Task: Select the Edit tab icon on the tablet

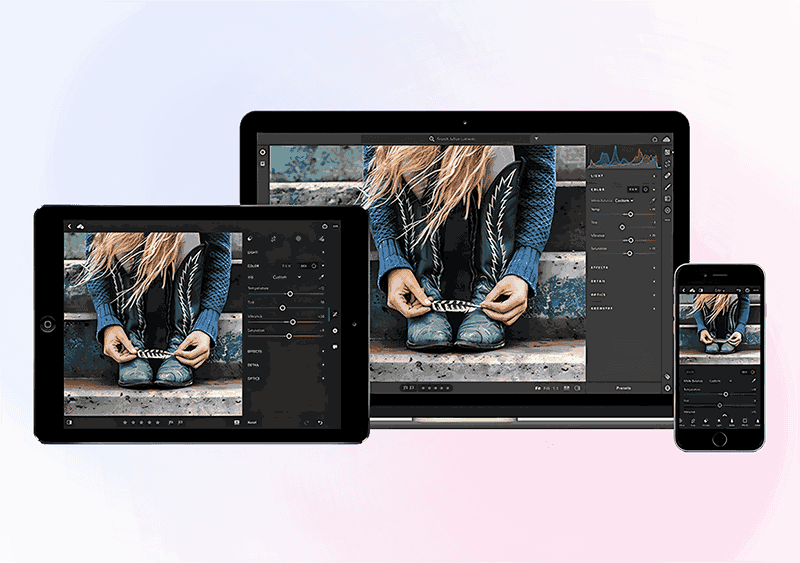Action: point(249,238)
